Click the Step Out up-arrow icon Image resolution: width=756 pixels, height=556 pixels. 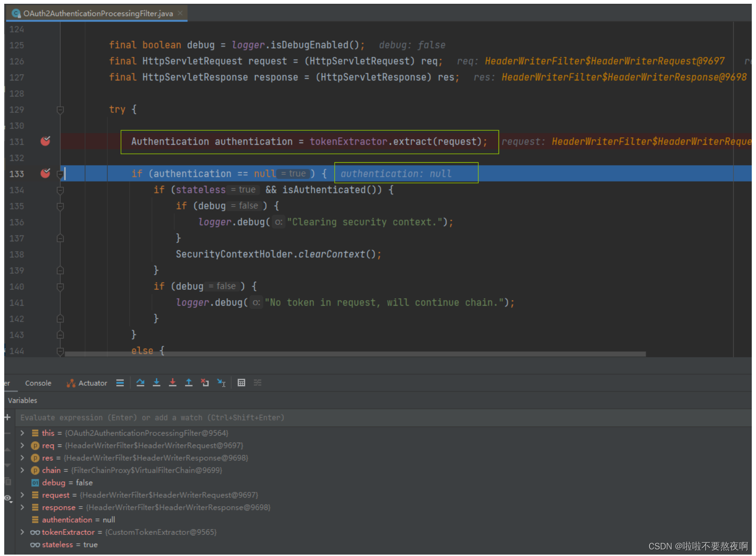189,383
